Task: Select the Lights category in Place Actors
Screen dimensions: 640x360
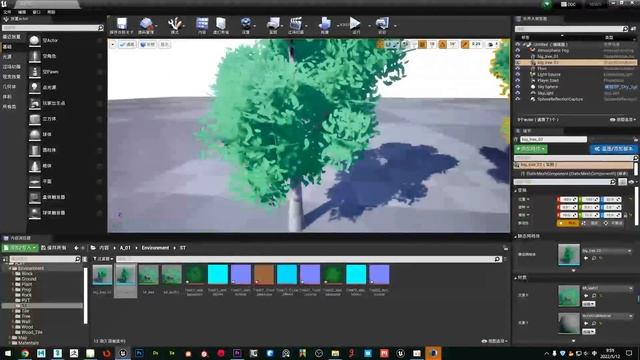Action: (x=7, y=57)
